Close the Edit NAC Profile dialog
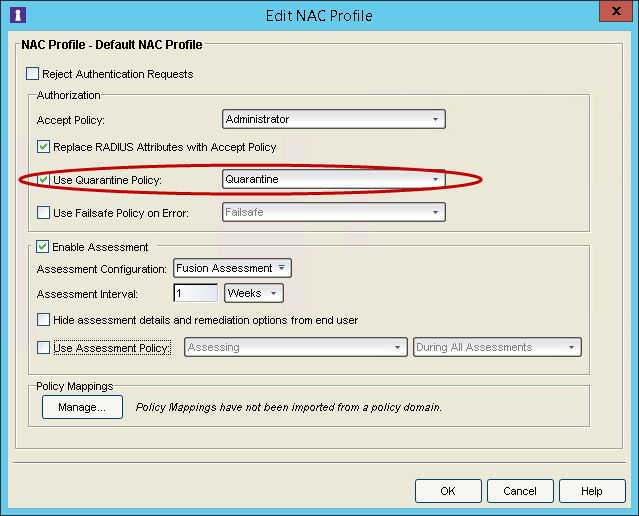 616,11
